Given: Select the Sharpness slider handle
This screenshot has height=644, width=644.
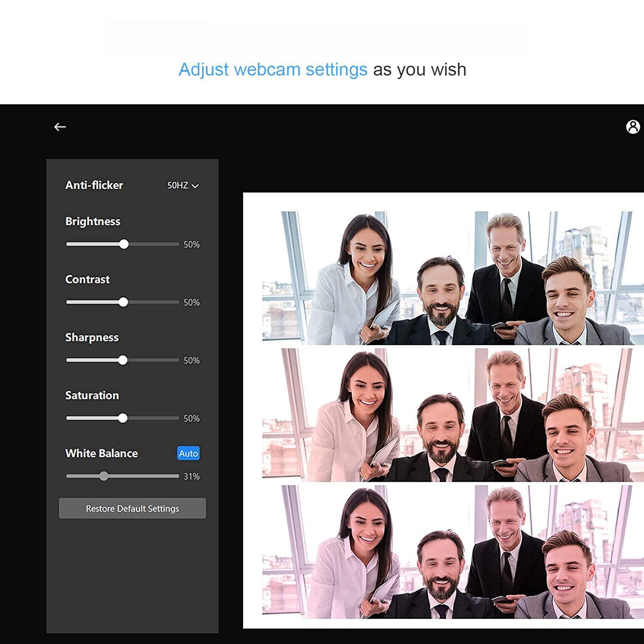Looking at the screenshot, I should click(124, 360).
